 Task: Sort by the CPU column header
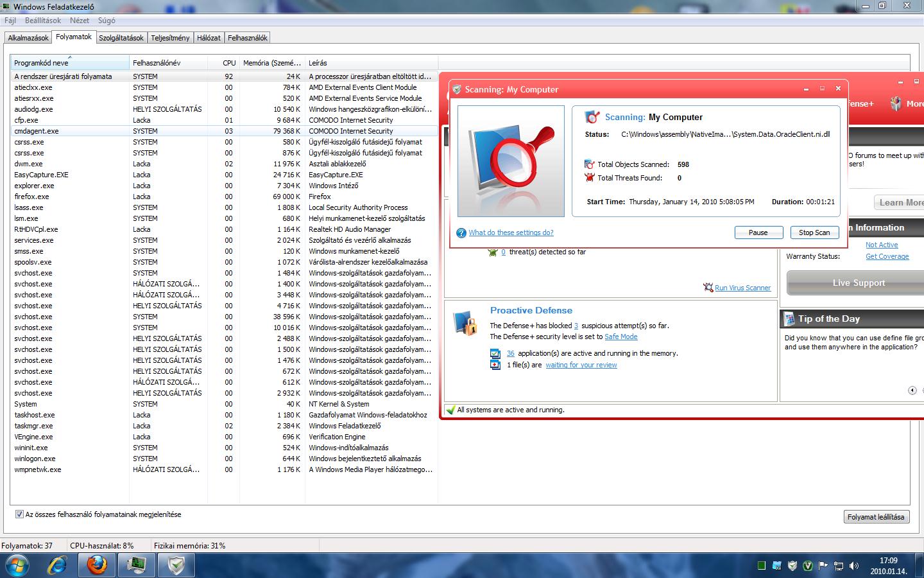tap(223, 63)
